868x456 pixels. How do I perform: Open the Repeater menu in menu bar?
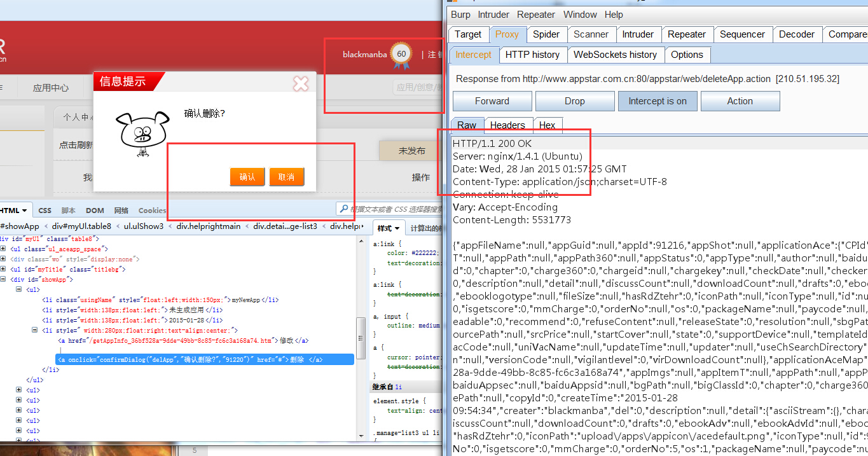pyautogui.click(x=536, y=15)
